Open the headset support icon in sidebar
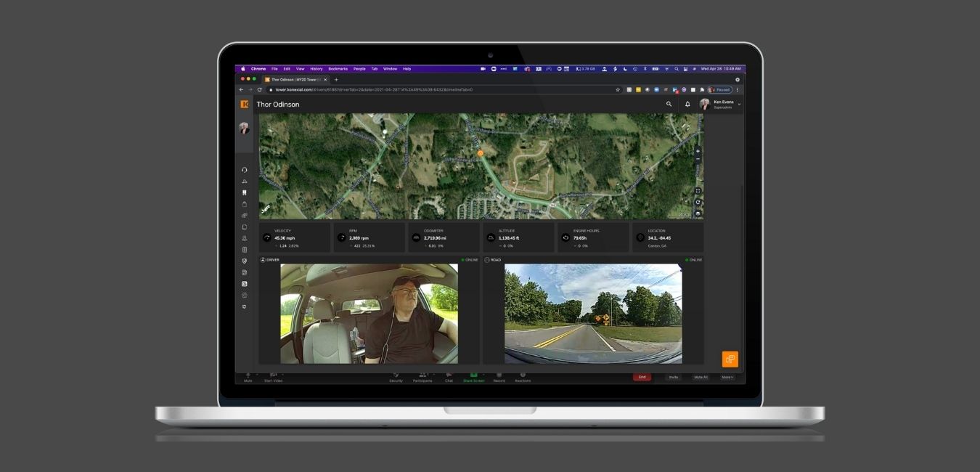 tap(245, 170)
